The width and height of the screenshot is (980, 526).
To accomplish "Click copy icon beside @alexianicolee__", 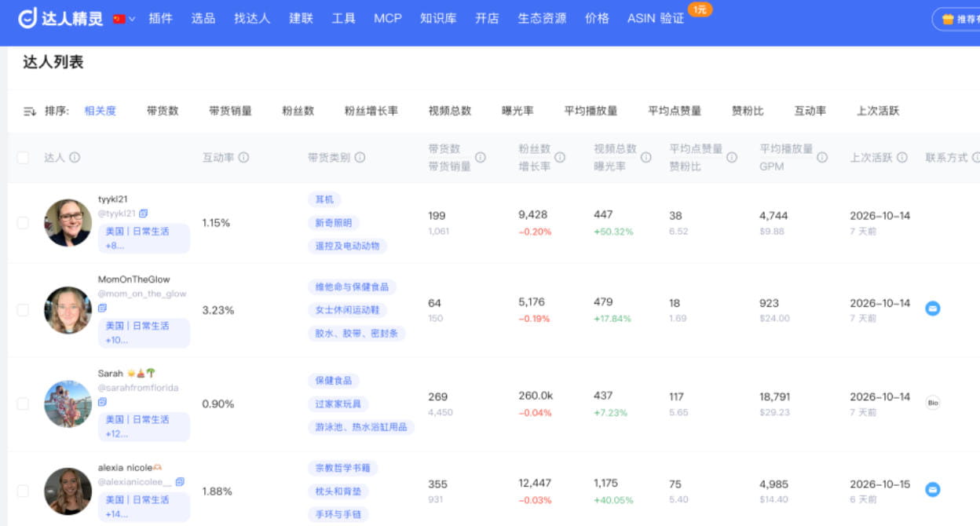I will 180,481.
